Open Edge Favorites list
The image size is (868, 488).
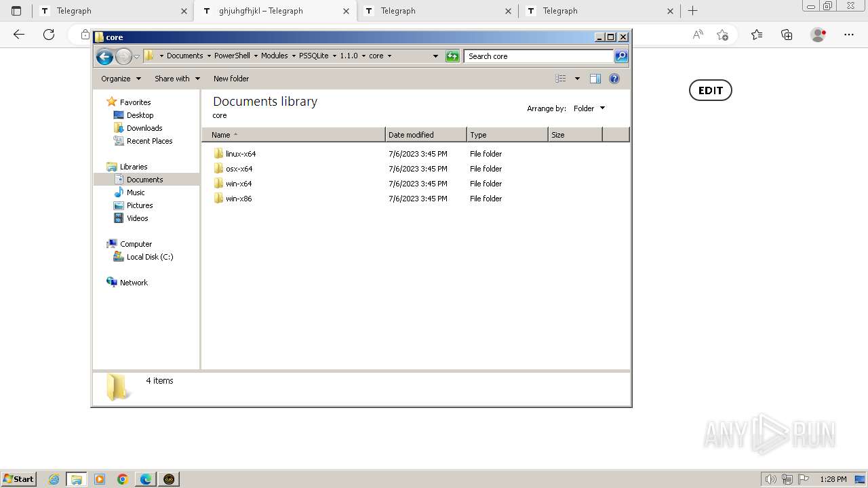[757, 35]
